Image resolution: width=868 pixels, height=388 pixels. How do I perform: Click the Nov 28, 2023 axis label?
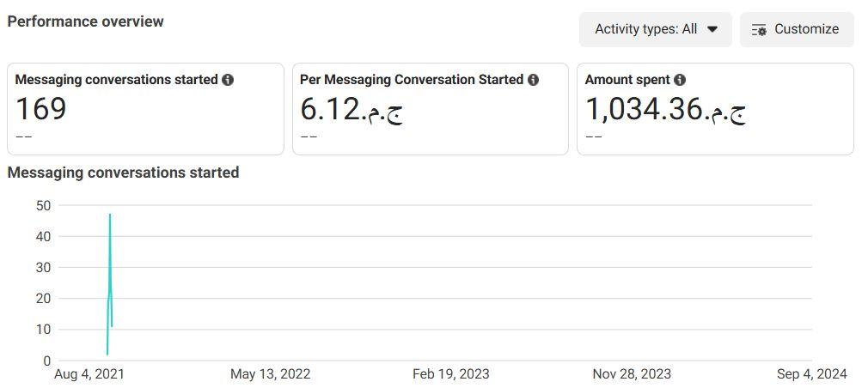pyautogui.click(x=632, y=373)
